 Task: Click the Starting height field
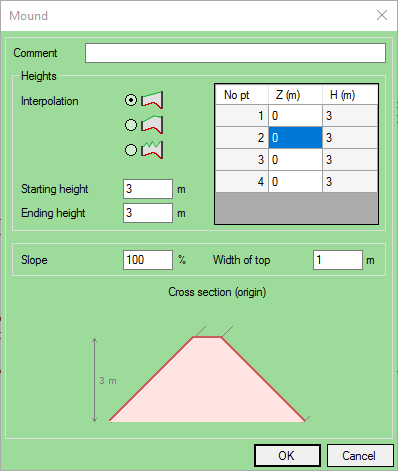coord(148,189)
